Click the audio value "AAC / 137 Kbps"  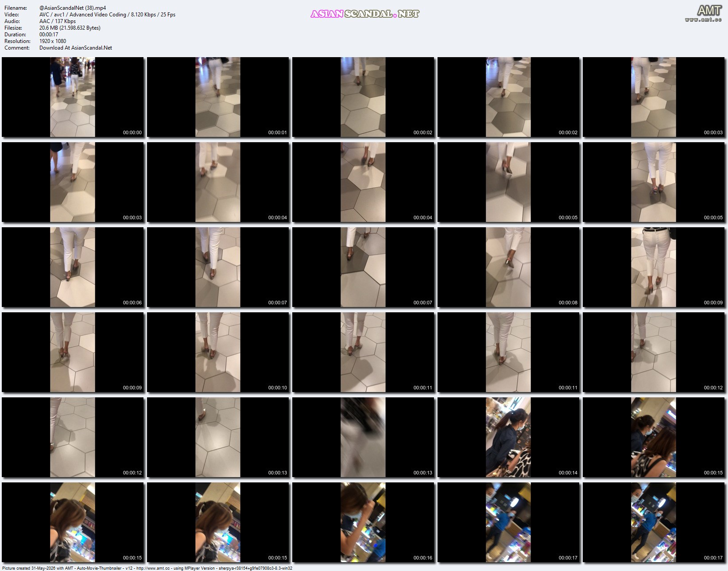coord(58,21)
